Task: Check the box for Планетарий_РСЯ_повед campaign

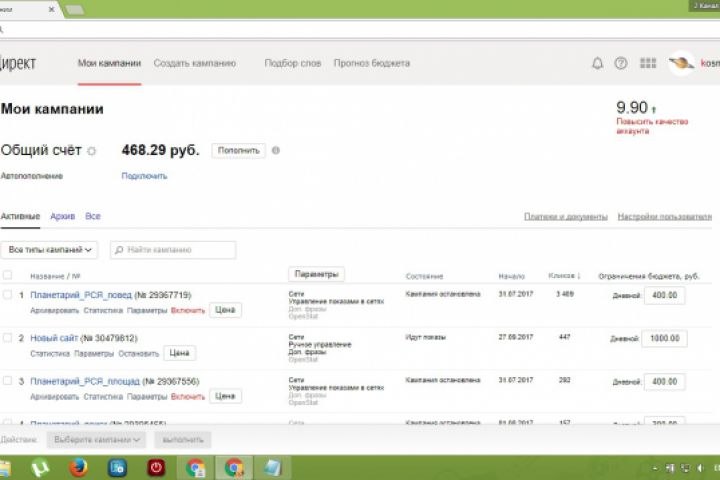Action: pos(7,294)
